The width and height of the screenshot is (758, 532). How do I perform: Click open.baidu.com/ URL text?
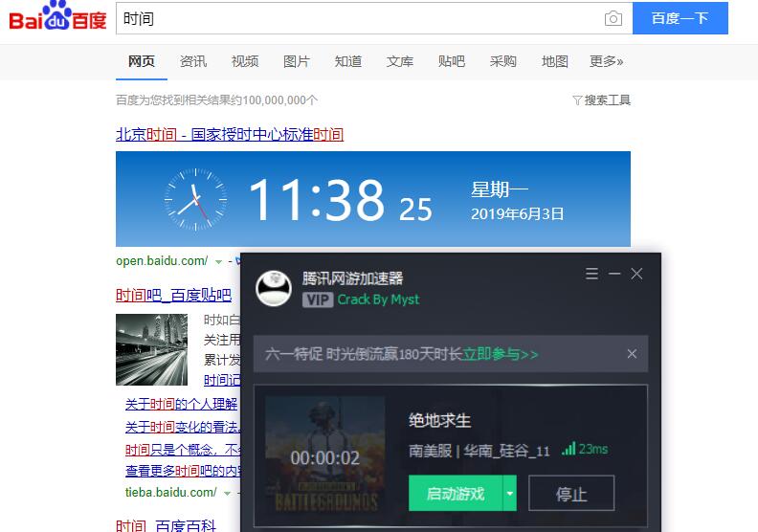tap(162, 261)
